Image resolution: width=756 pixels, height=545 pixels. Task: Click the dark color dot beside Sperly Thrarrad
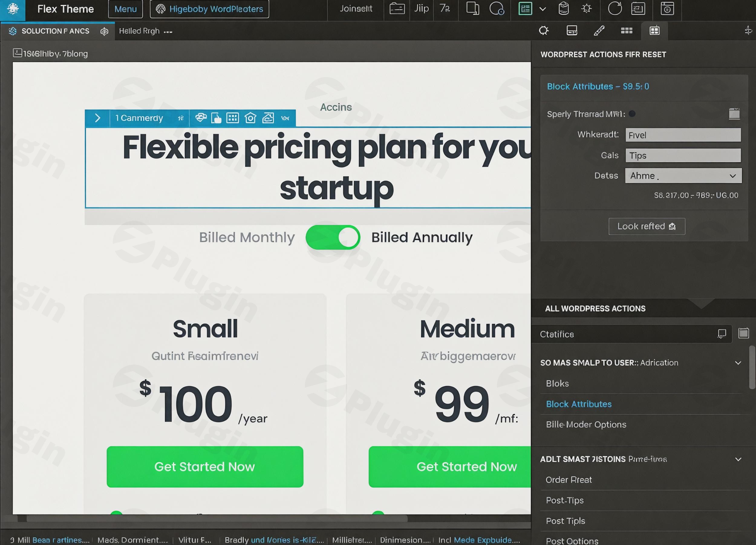[632, 114]
